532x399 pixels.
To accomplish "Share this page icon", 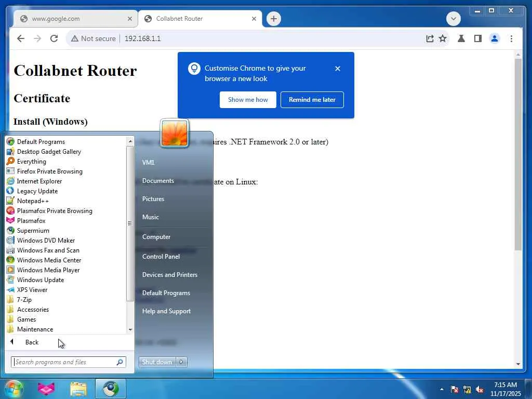I will [430, 38].
